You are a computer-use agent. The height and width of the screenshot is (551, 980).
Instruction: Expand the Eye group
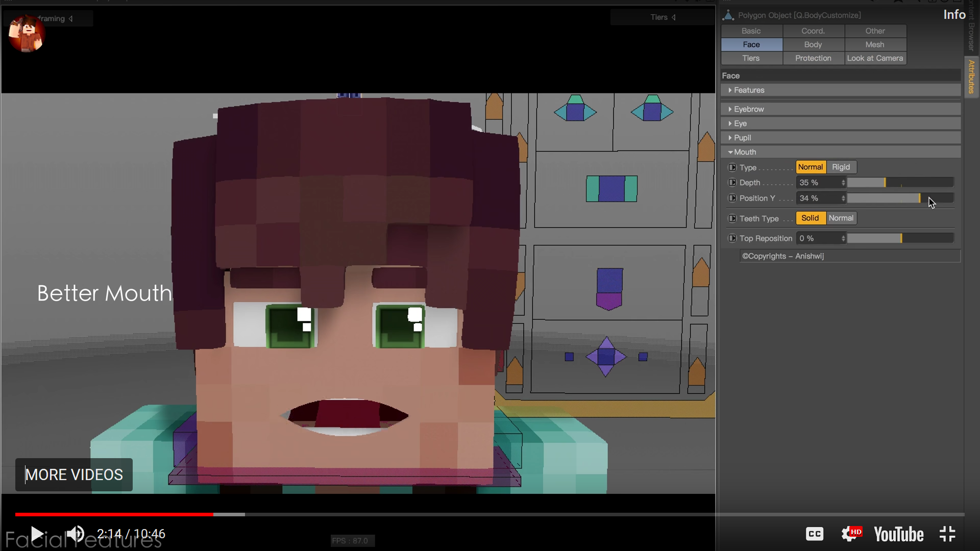841,123
